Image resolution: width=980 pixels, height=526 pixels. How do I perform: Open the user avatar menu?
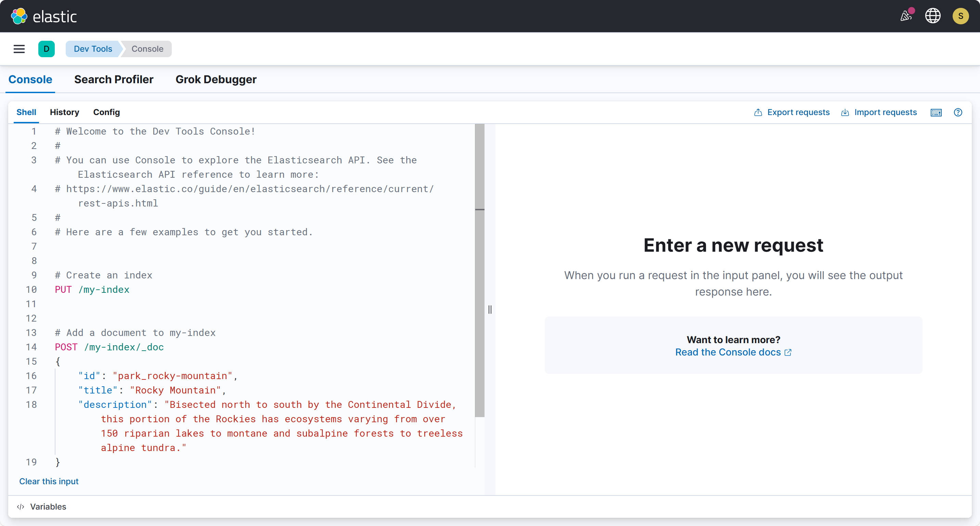(x=960, y=16)
